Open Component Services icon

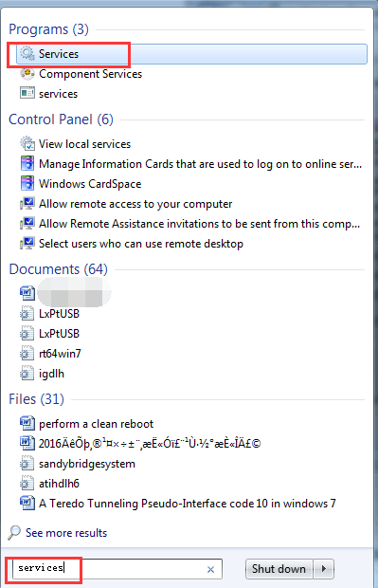coord(27,74)
